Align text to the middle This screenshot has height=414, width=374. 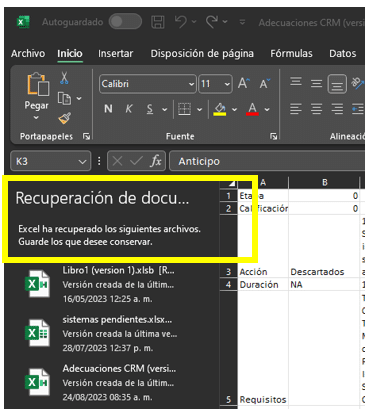click(316, 83)
